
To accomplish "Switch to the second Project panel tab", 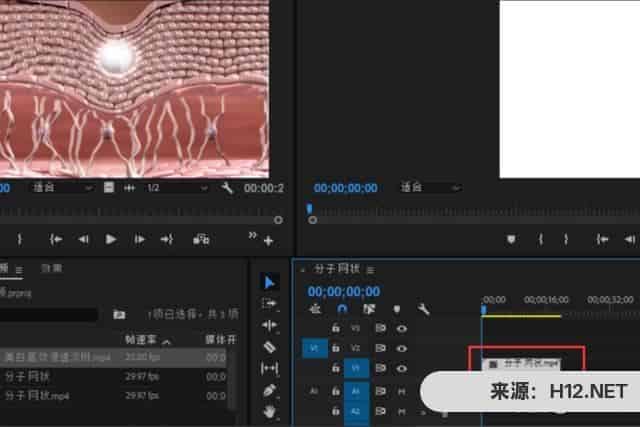I will coord(51,268).
